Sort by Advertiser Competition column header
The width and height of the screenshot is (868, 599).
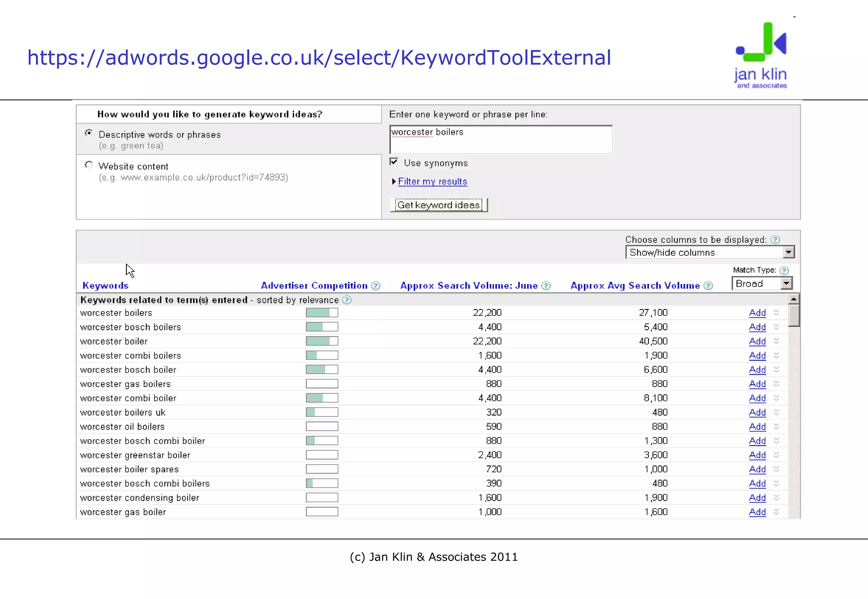tap(314, 286)
